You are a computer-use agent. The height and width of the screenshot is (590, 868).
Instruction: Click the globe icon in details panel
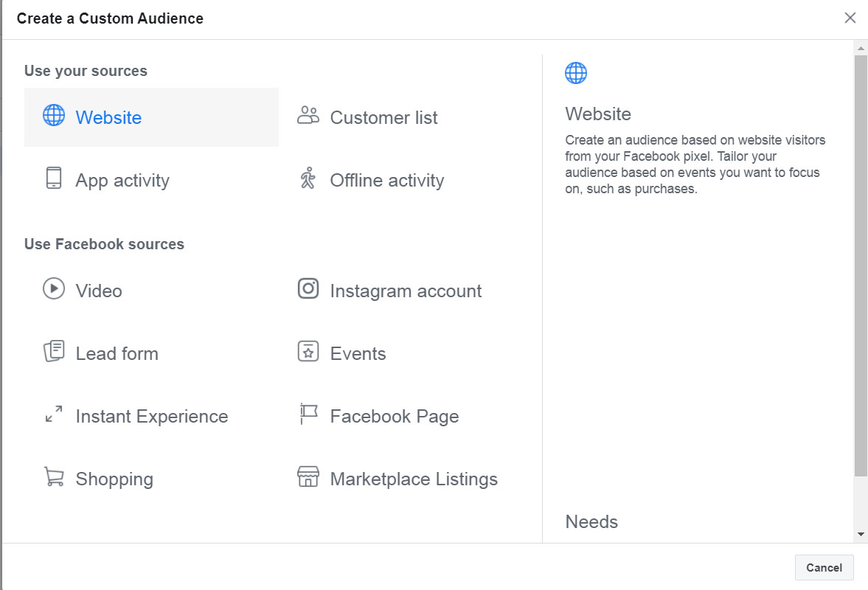pyautogui.click(x=576, y=73)
